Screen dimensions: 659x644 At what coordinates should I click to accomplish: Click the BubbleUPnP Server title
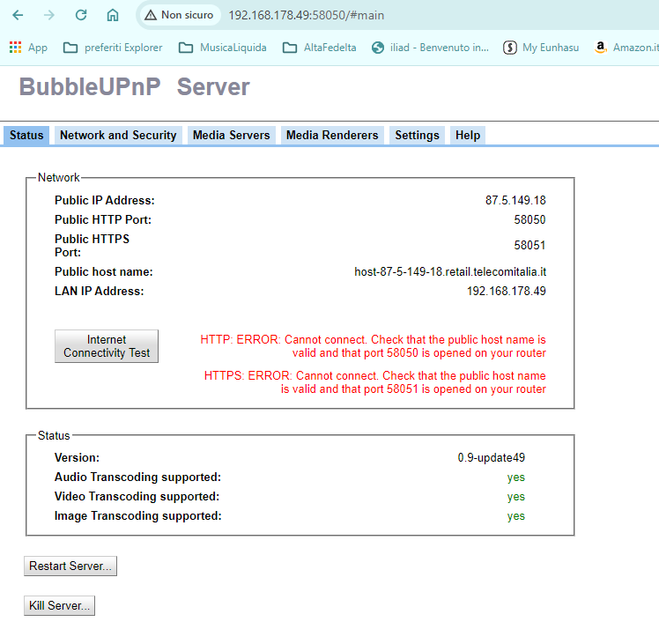135,87
